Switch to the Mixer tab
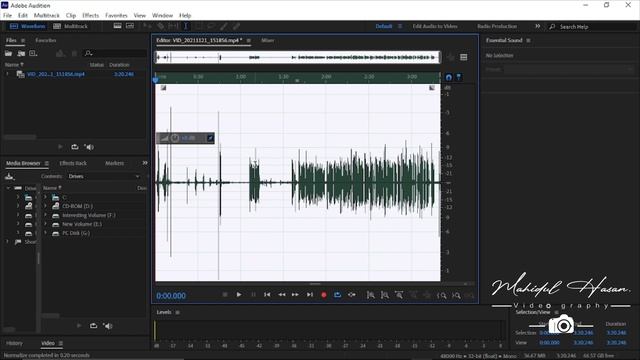This screenshot has height=360, width=640. (267, 40)
